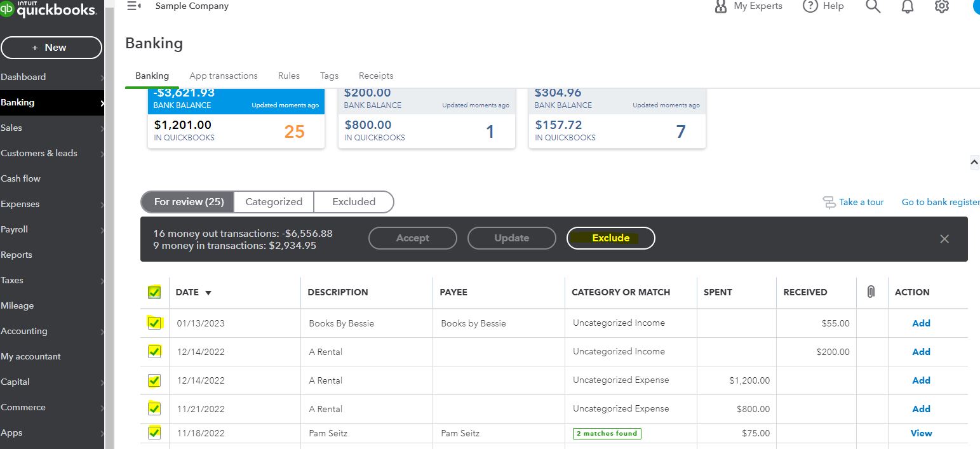This screenshot has height=449, width=980.
Task: View matches for the Pam Seitz transaction
Action: tap(921, 433)
